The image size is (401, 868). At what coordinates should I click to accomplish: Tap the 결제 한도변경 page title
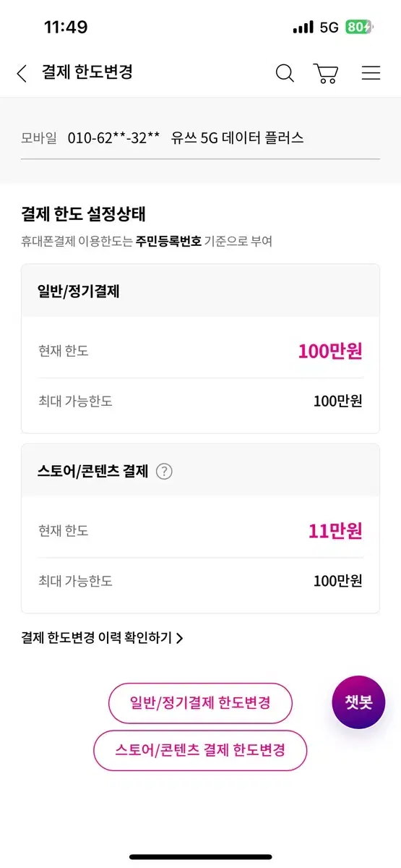pos(87,72)
